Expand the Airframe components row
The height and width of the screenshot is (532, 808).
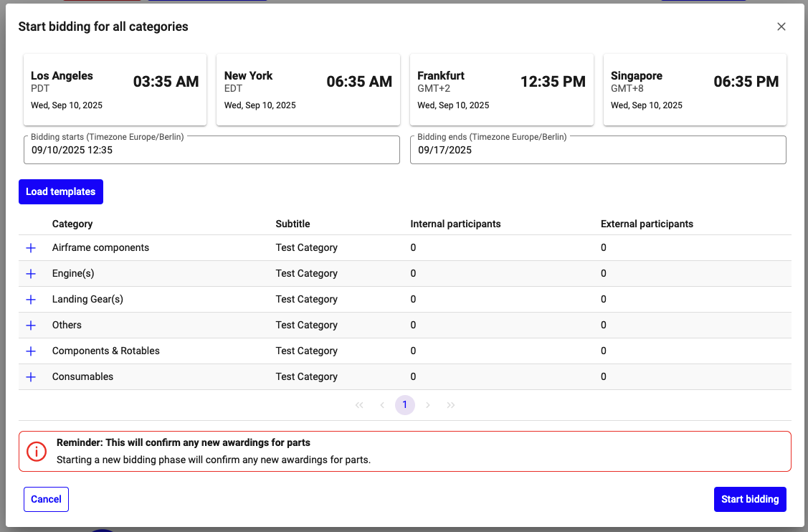31,248
